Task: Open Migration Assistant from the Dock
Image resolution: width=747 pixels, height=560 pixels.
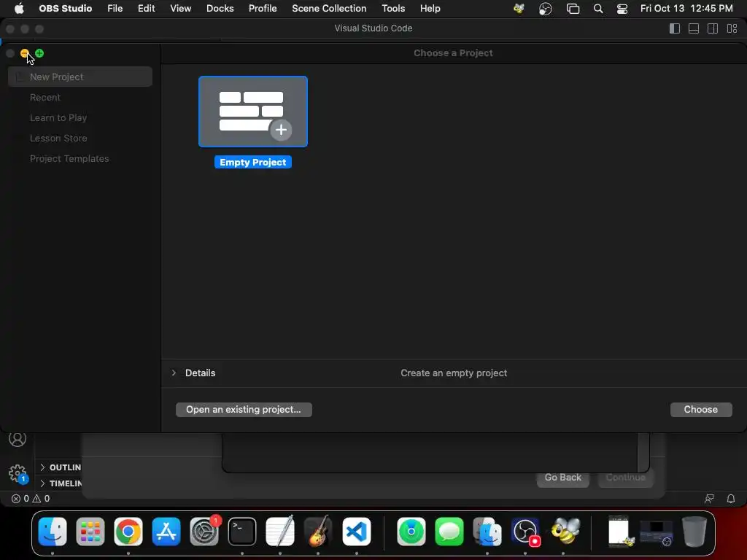Action: tap(487, 532)
